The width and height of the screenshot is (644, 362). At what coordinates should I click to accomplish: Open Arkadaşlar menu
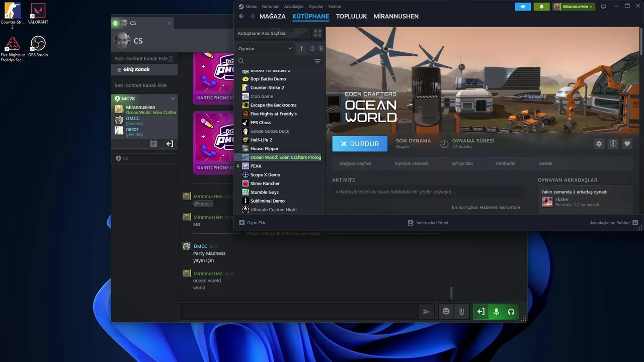pos(294,7)
